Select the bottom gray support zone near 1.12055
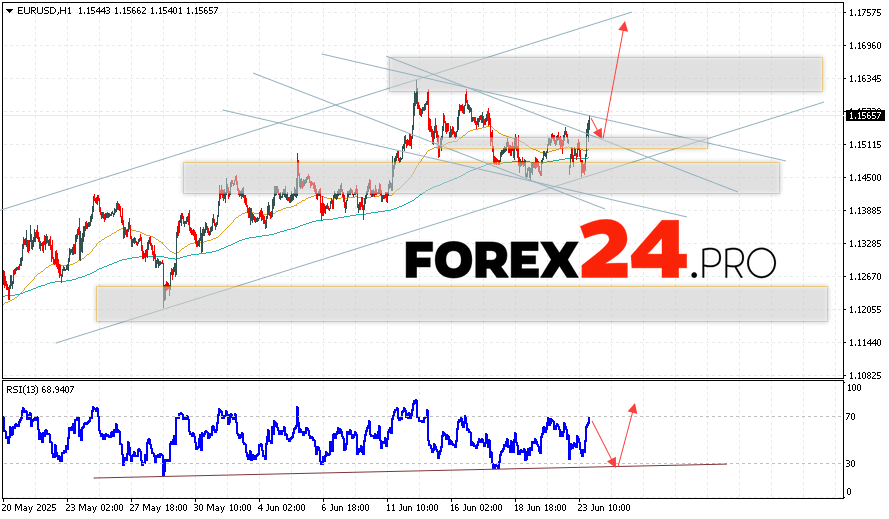889x519 pixels. [x=461, y=303]
